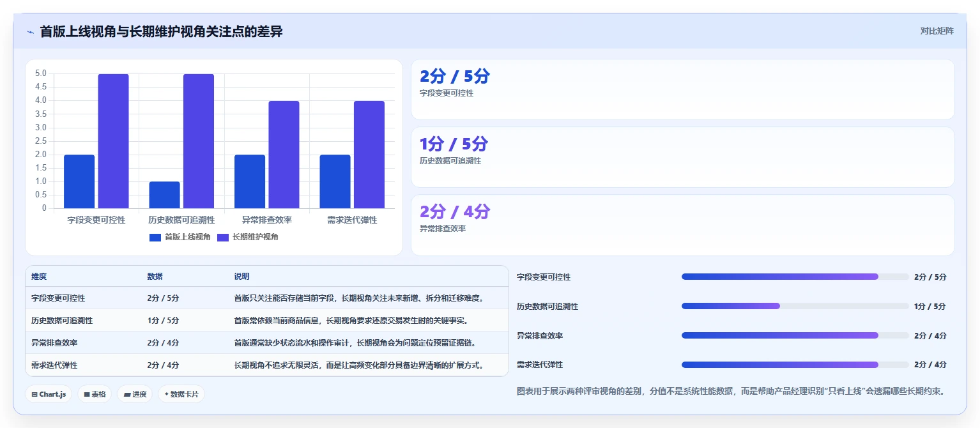Image resolution: width=980 pixels, height=428 pixels.
Task: Click the 字段变更可控性 axis label under the chart
Action: (96, 220)
